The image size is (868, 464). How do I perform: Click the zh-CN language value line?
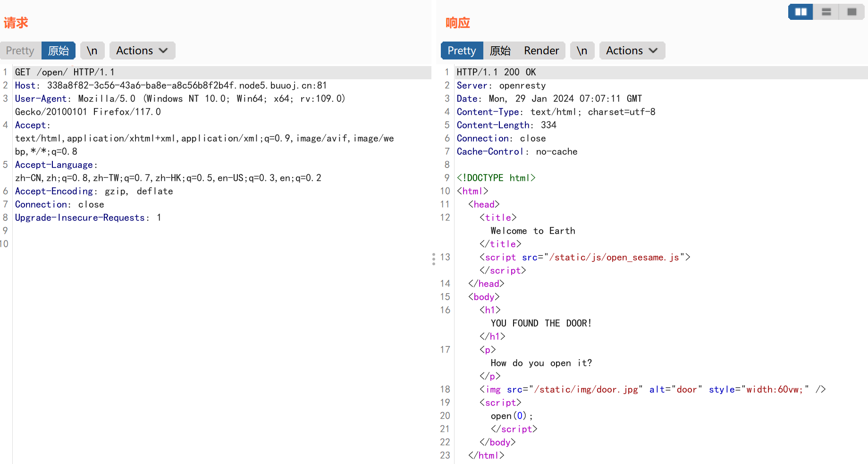tap(168, 178)
